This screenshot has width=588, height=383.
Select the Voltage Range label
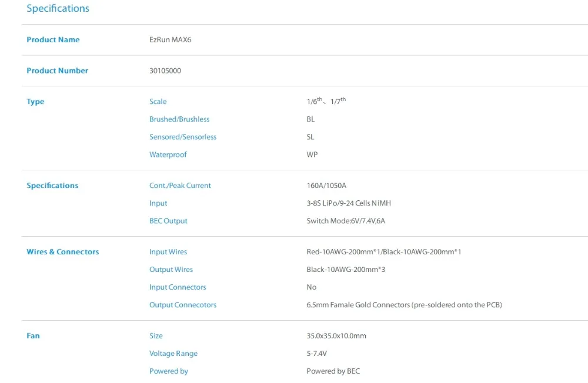pyautogui.click(x=173, y=354)
